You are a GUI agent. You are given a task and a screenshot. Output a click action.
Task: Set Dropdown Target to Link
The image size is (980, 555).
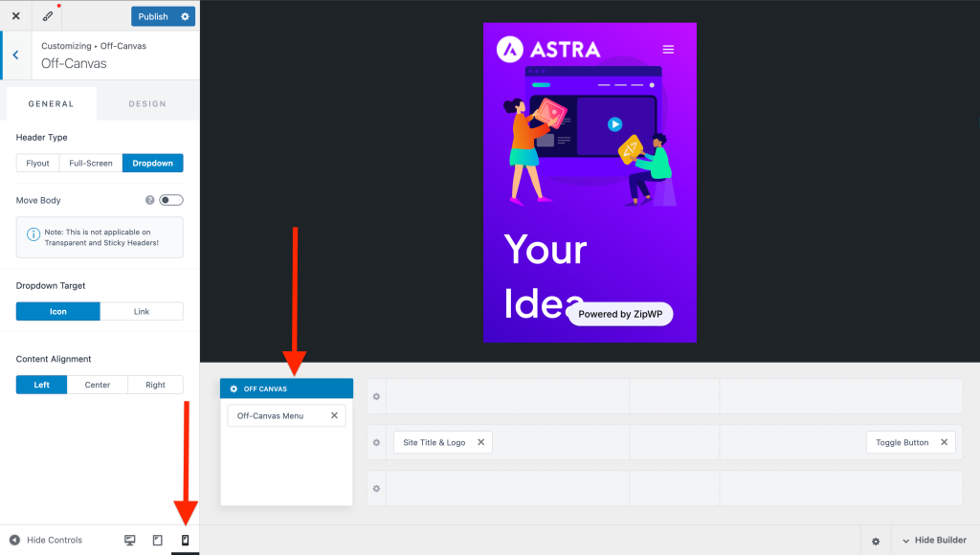coord(141,311)
